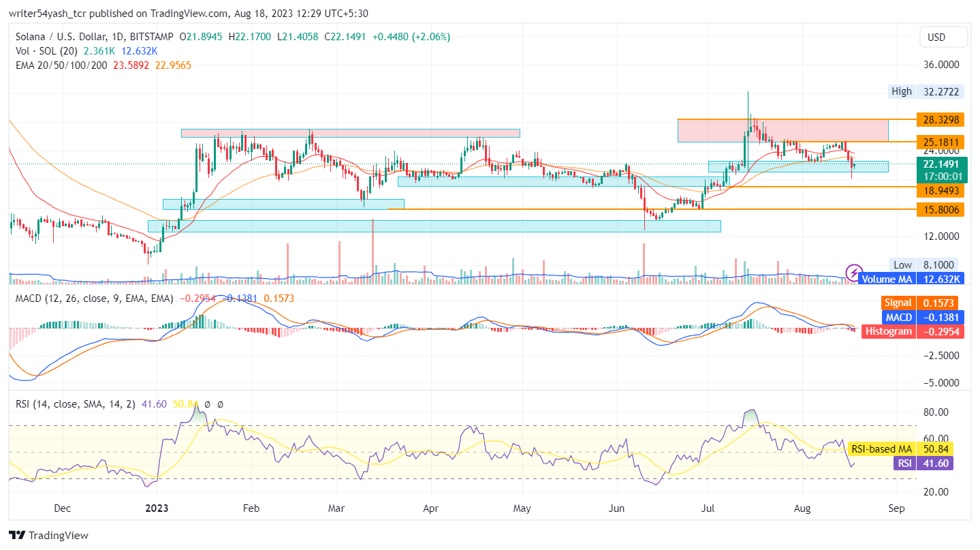The height and width of the screenshot is (550, 980).
Task: Click the Feb label on the time axis
Action: click(x=251, y=508)
